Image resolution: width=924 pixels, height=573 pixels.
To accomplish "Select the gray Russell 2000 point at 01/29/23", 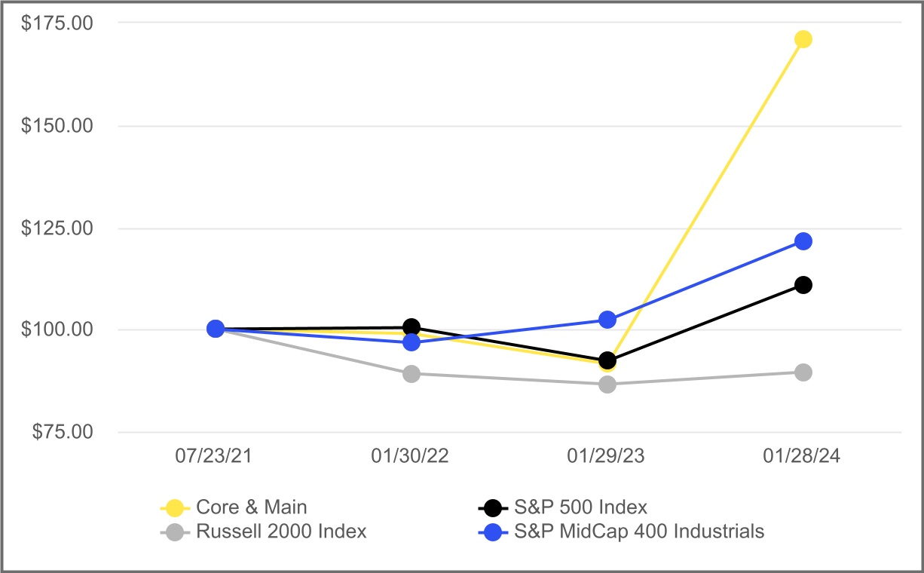I will (x=607, y=385).
